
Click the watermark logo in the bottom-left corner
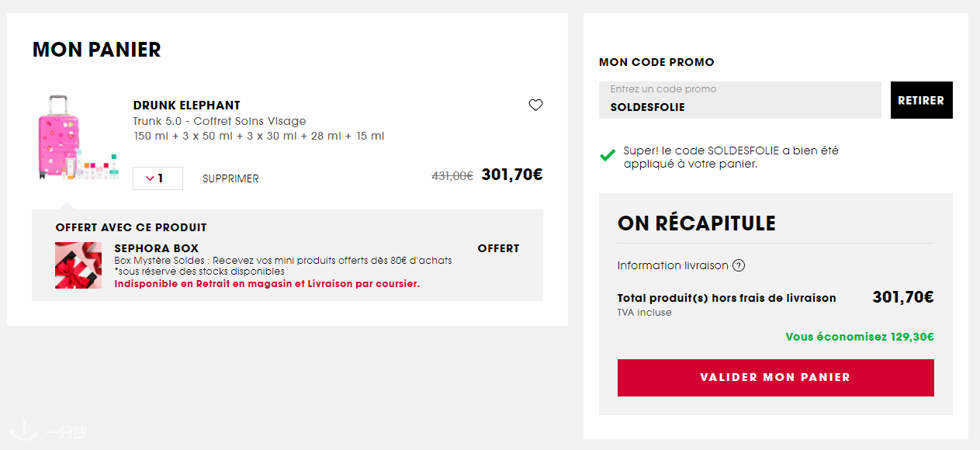coord(48,431)
